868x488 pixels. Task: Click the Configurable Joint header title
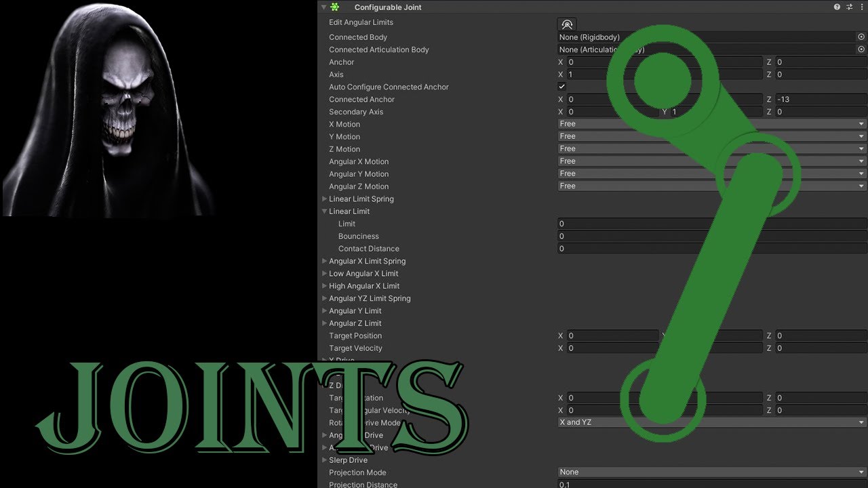click(388, 7)
